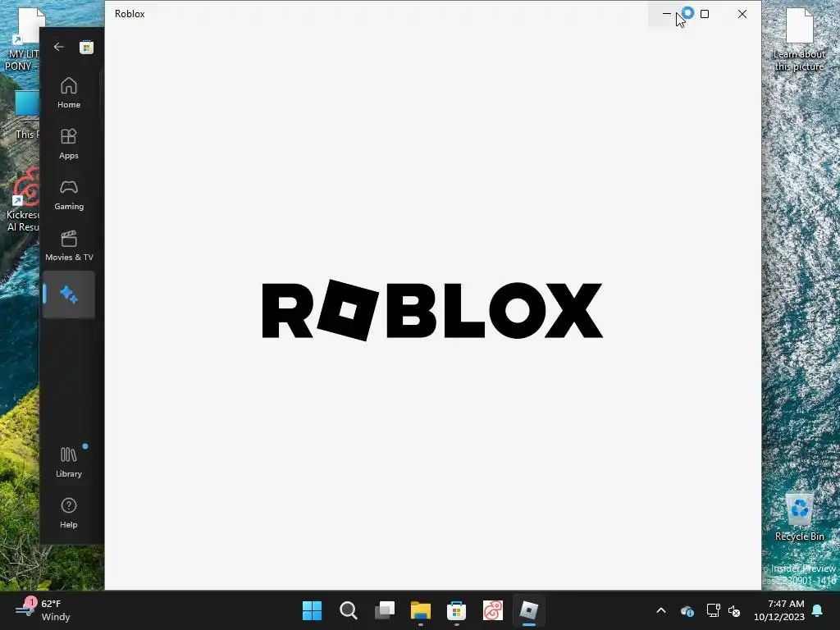The width and height of the screenshot is (840, 630).
Task: Open Windows Start menu
Action: point(313,610)
